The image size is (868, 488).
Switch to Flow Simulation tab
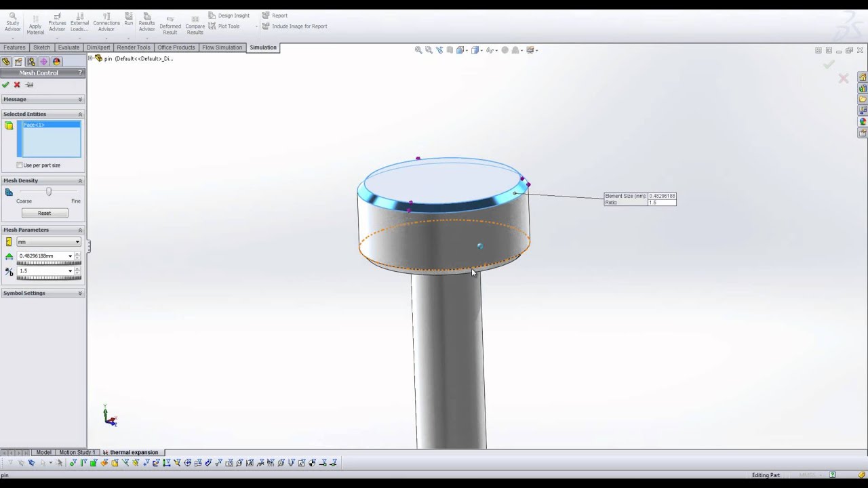click(x=222, y=47)
